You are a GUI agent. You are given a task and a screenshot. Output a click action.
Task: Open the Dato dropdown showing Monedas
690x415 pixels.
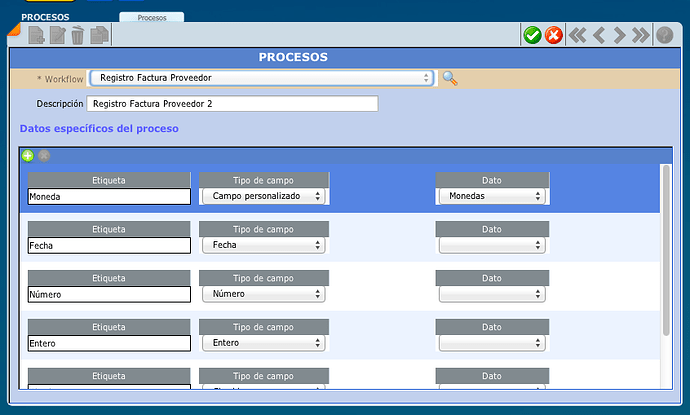492,196
